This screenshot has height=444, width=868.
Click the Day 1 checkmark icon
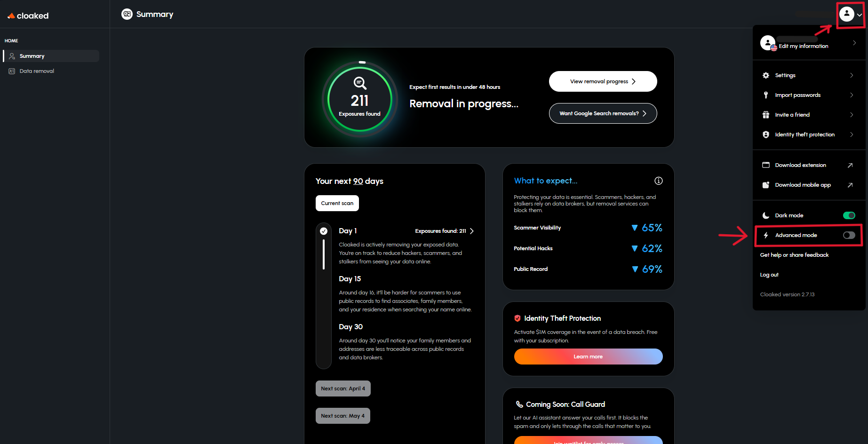click(324, 231)
